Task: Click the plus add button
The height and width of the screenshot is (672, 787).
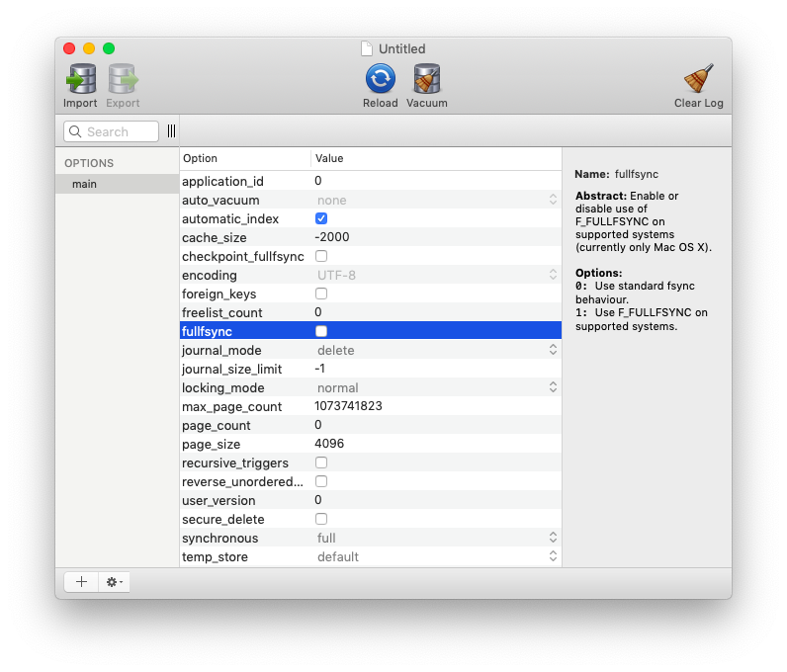Action: click(81, 582)
